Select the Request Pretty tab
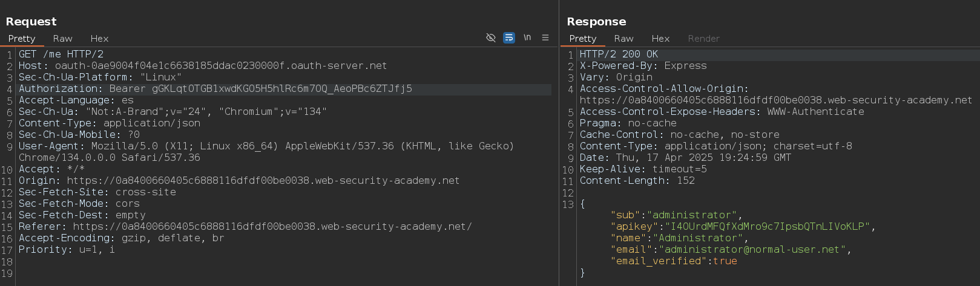This screenshot has width=980, height=286. [x=22, y=39]
